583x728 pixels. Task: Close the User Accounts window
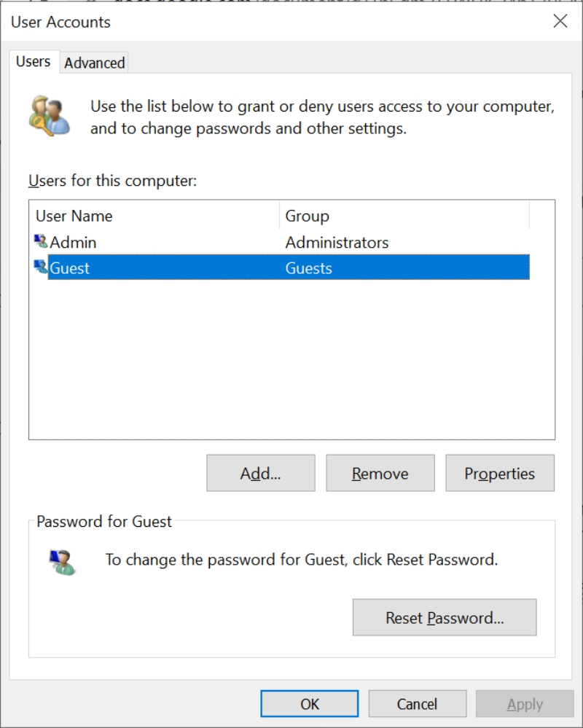click(x=559, y=21)
